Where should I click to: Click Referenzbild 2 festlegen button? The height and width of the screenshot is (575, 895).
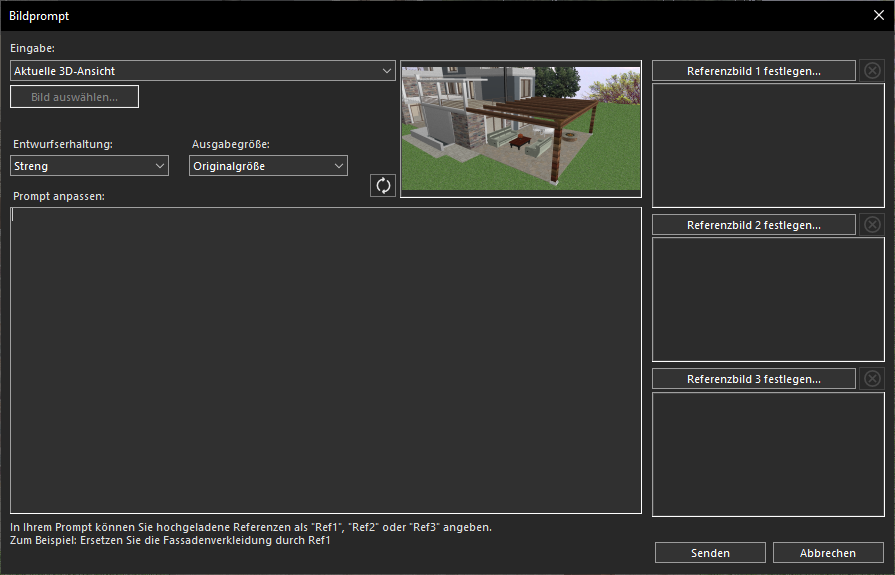coord(753,225)
